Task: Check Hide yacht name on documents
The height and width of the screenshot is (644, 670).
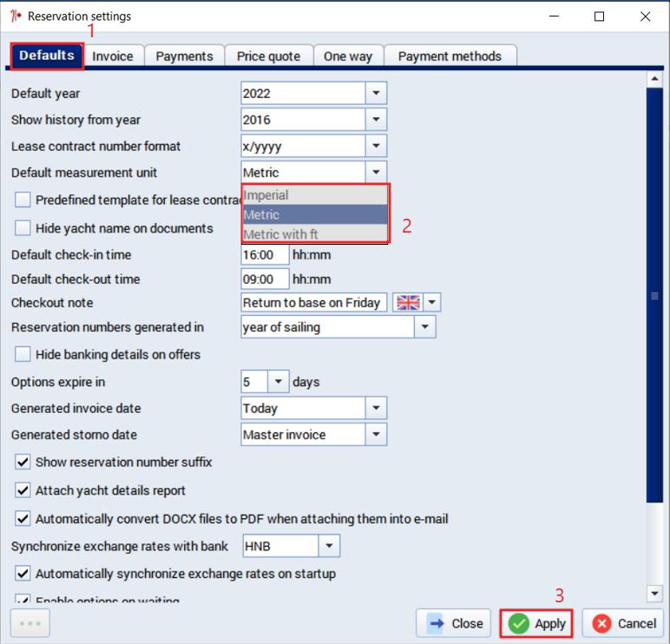Action: (x=23, y=227)
